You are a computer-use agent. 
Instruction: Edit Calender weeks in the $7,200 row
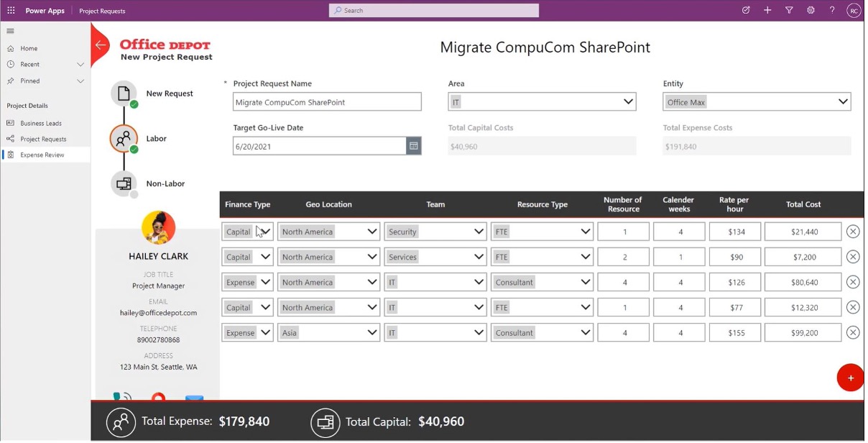[x=679, y=257]
